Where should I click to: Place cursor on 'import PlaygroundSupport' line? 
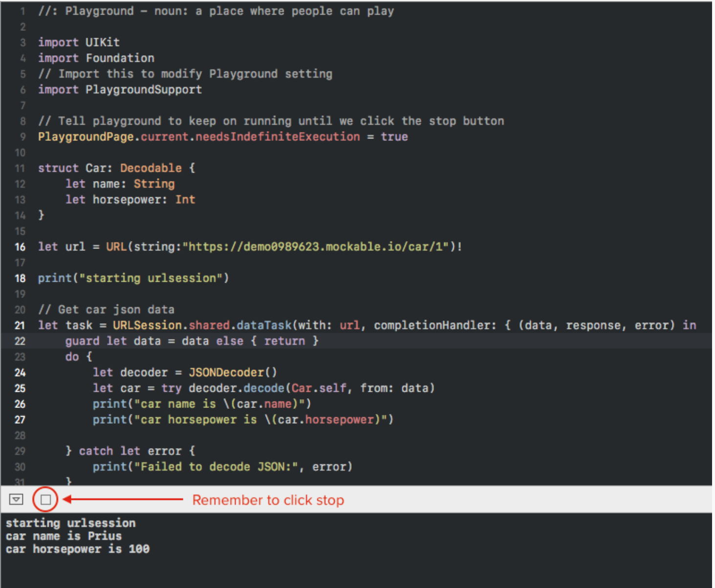click(120, 90)
